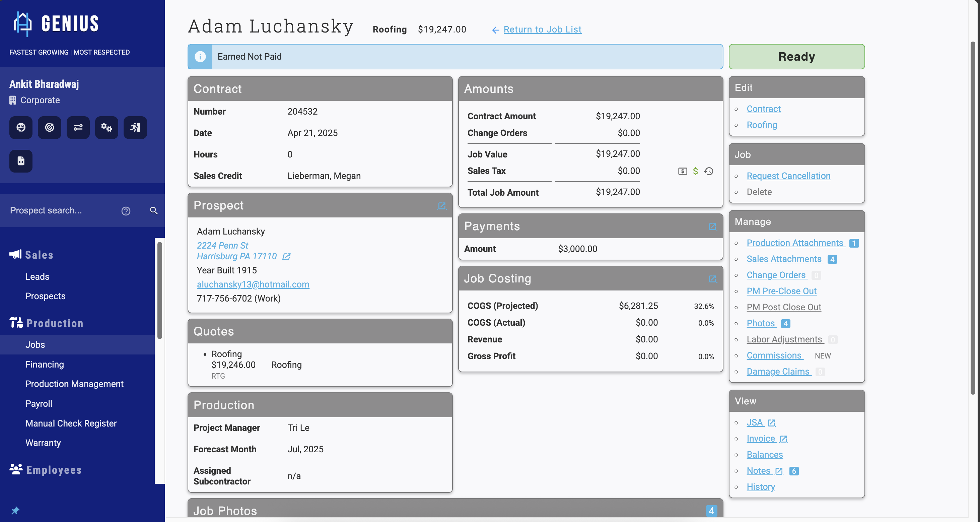Screen dimensions: 980x522
Task: Click the code file icon button
Action: click(x=21, y=161)
